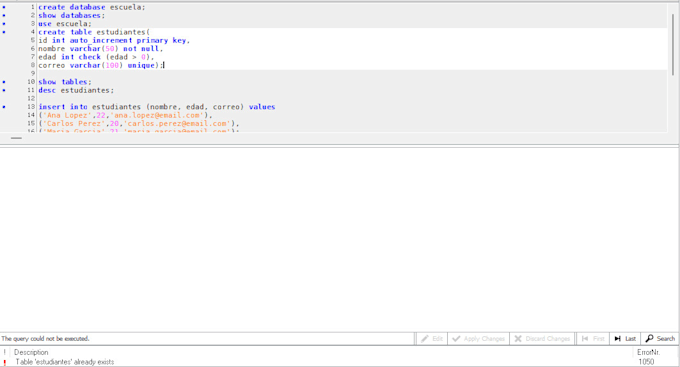This screenshot has height=367, width=680.
Task: Place cursor on line 'create database escuela;'
Action: click(92, 7)
